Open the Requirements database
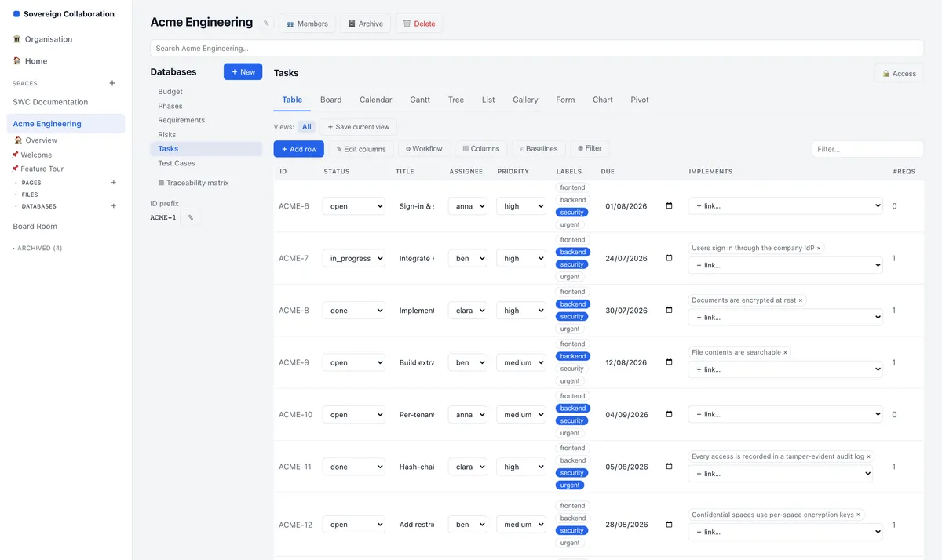The image size is (942, 560). [x=181, y=120]
